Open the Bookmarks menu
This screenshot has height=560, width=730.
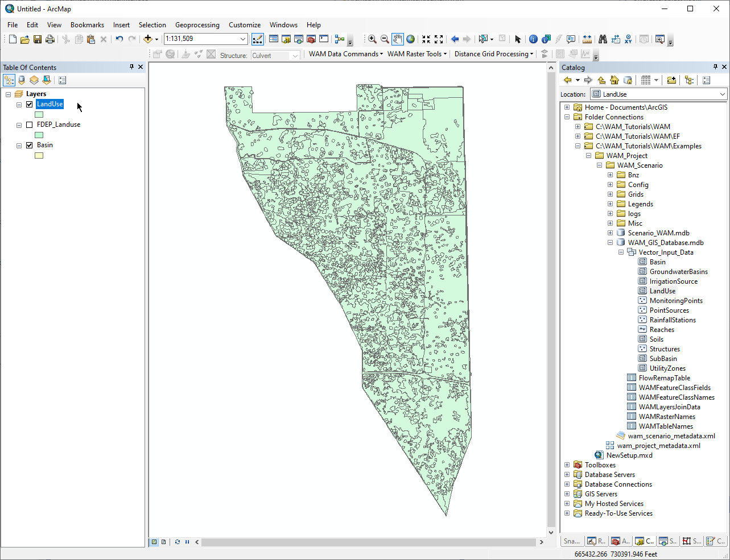click(87, 25)
